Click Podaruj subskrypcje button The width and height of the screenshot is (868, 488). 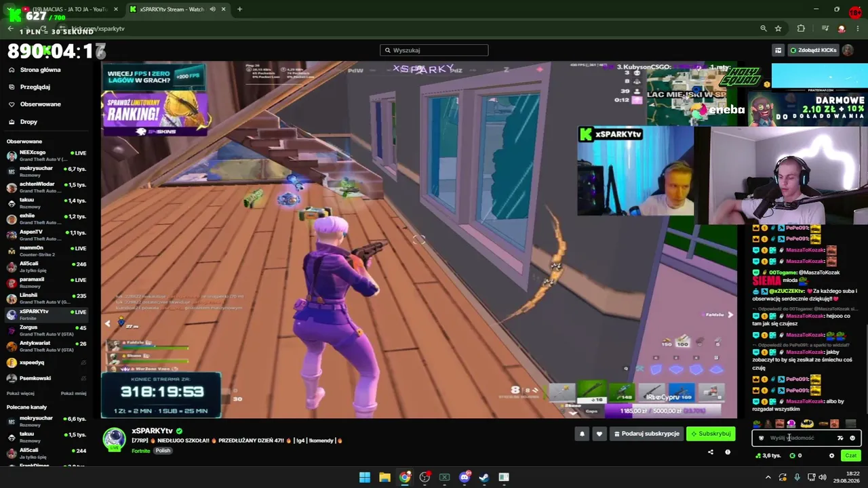[x=646, y=434]
